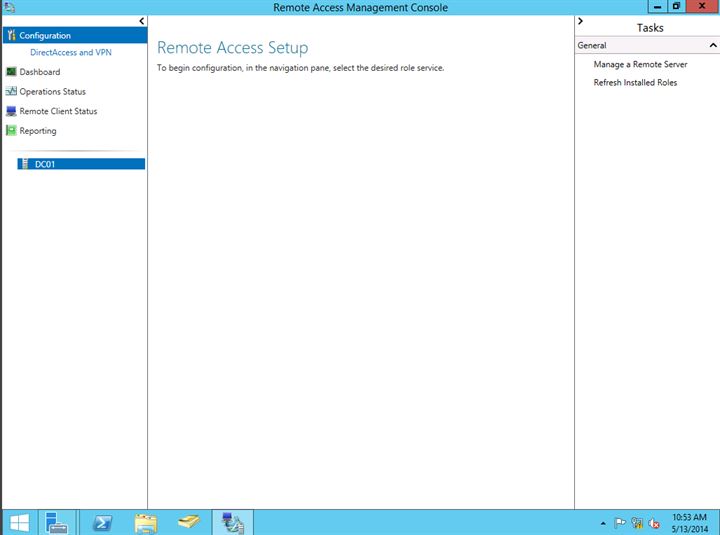Open File Explorer from taskbar
Viewport: 720px width, 535px height.
point(146,522)
